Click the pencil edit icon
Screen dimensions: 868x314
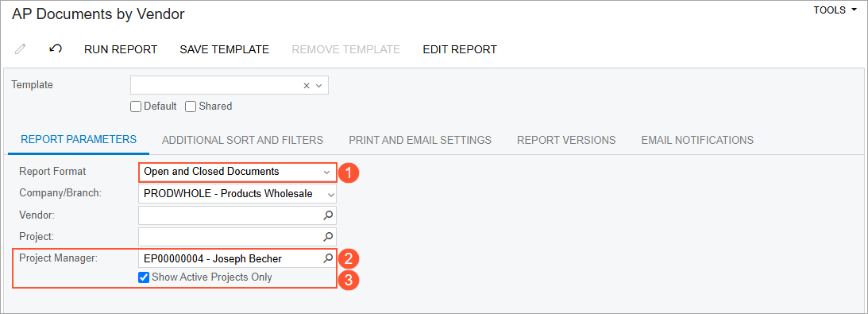20,49
